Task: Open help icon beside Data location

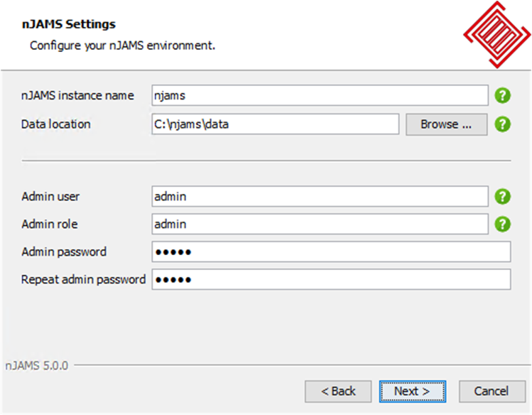Action: [x=502, y=124]
